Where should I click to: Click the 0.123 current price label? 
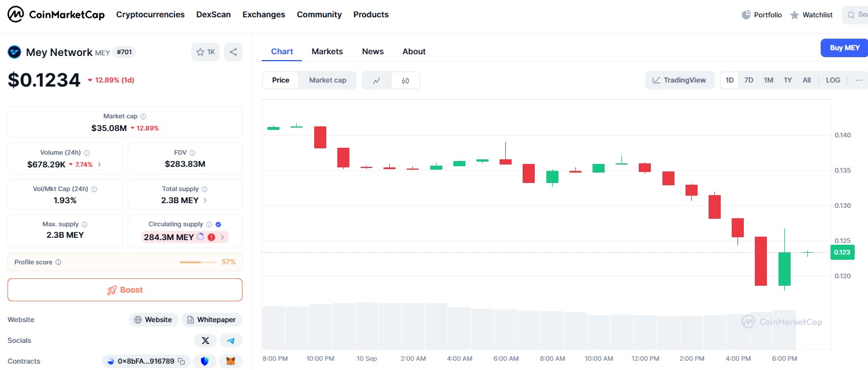[x=842, y=252]
